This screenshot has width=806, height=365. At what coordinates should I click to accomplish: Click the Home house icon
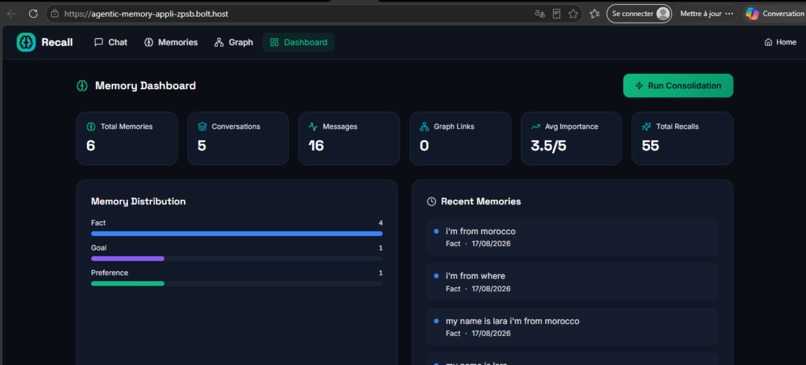point(768,42)
